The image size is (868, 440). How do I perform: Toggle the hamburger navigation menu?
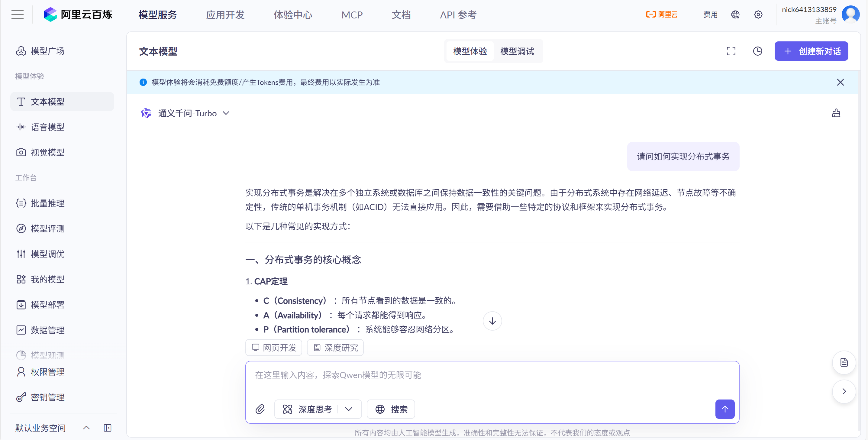pos(18,15)
